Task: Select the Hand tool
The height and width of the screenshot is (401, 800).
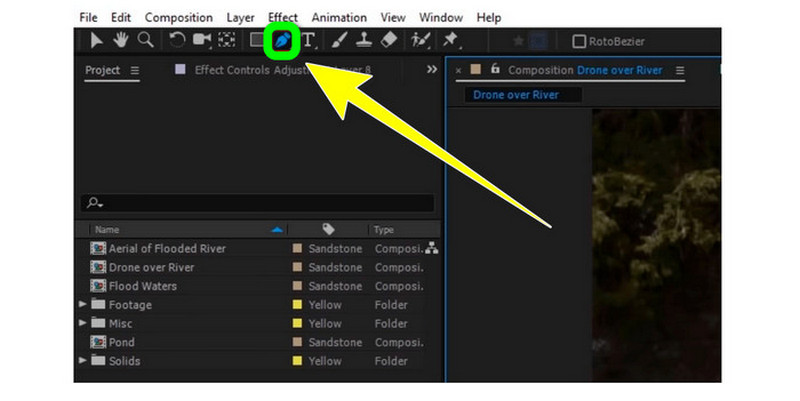Action: (120, 40)
